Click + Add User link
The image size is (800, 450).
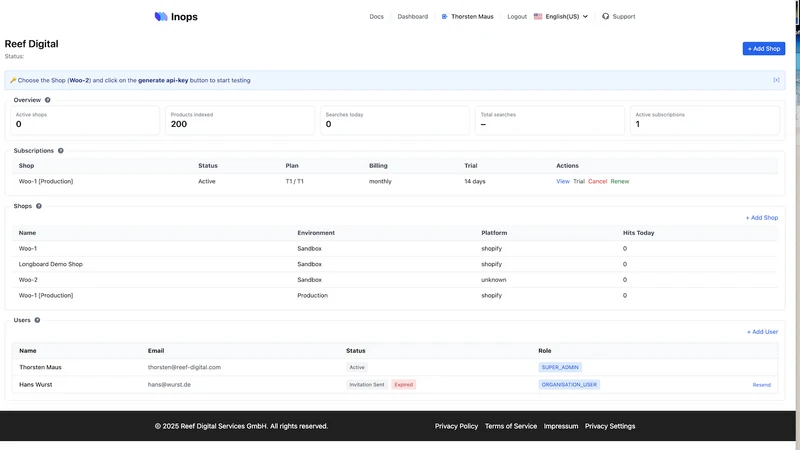pyautogui.click(x=762, y=332)
